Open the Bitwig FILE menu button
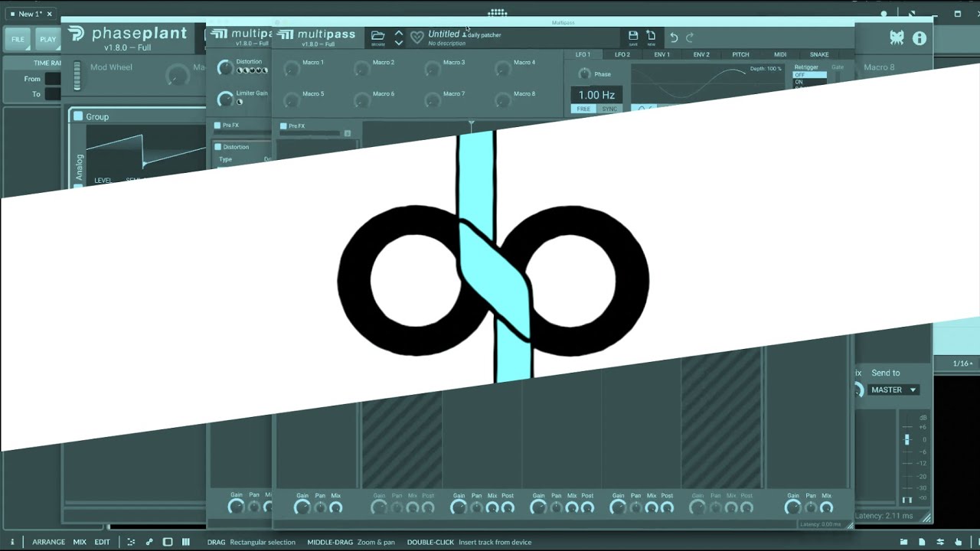980x551 pixels. (18, 39)
